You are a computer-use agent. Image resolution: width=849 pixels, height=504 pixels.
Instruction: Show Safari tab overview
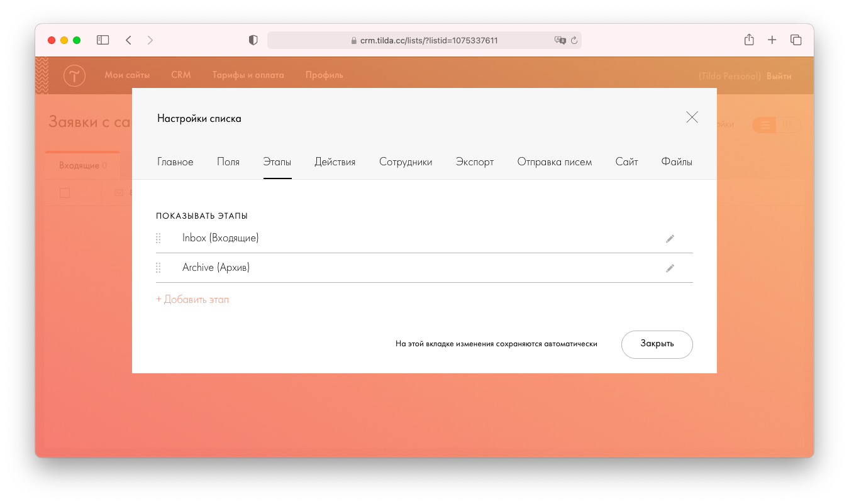click(x=796, y=40)
